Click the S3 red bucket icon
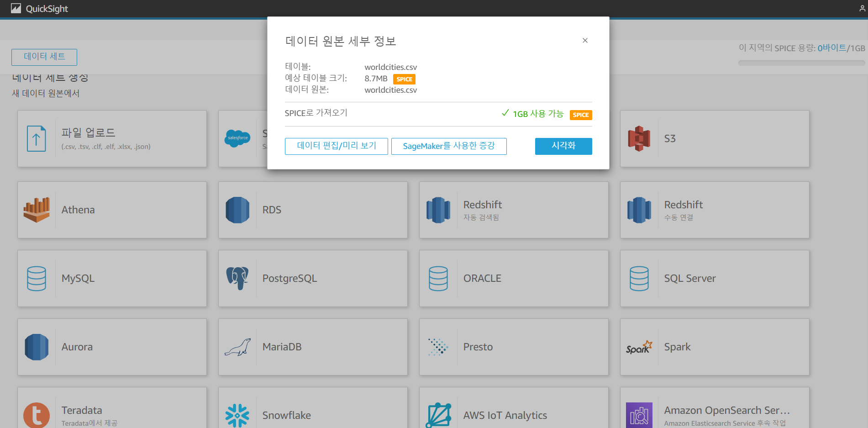Screen dimensions: 868x428 click(639, 138)
